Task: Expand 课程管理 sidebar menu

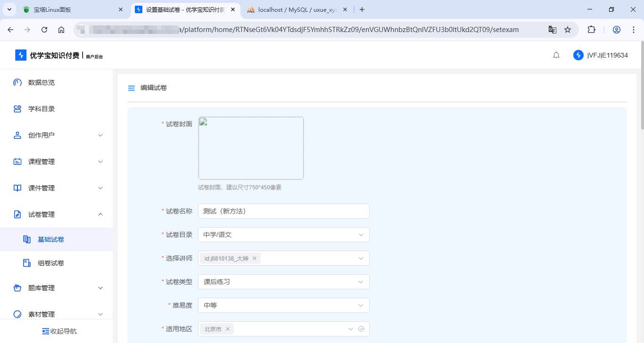Action: click(57, 162)
